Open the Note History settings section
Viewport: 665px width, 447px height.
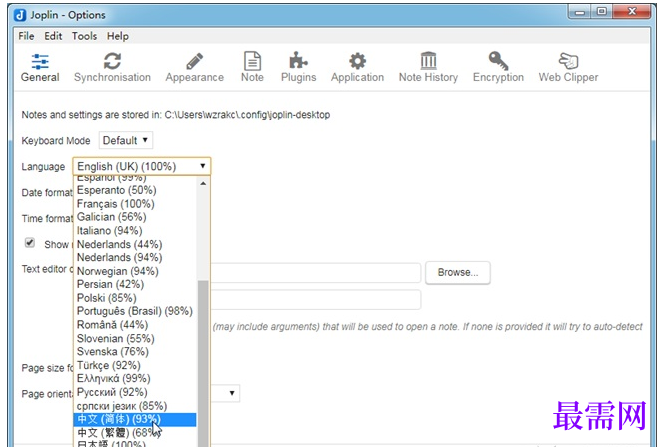tap(428, 67)
